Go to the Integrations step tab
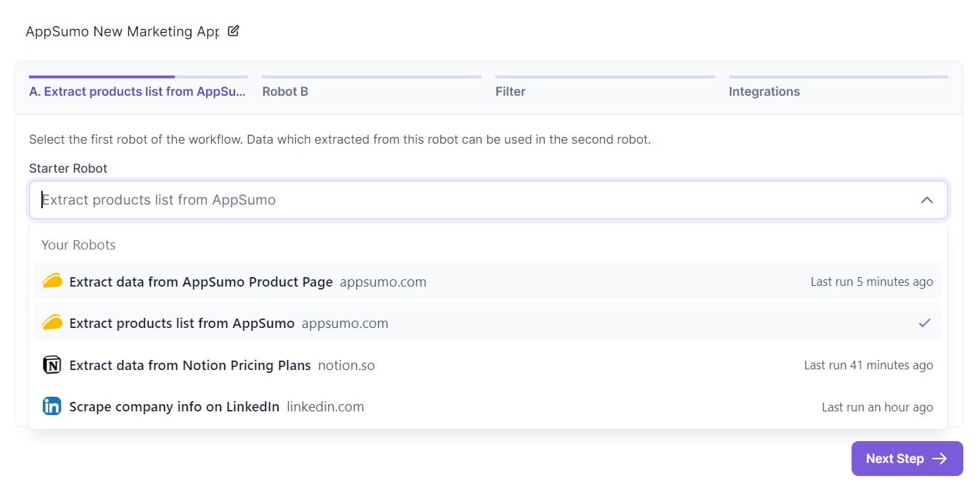The width and height of the screenshot is (980, 497). tap(765, 91)
